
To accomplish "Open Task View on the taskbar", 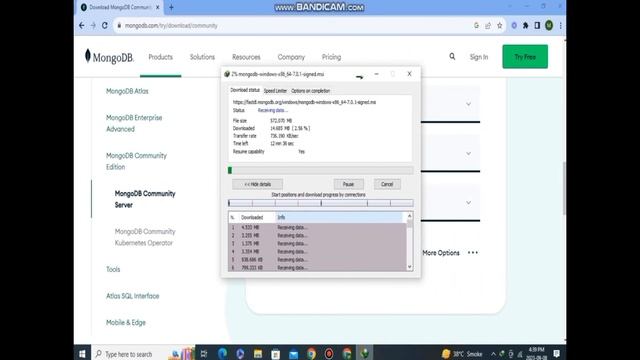I will point(204,353).
